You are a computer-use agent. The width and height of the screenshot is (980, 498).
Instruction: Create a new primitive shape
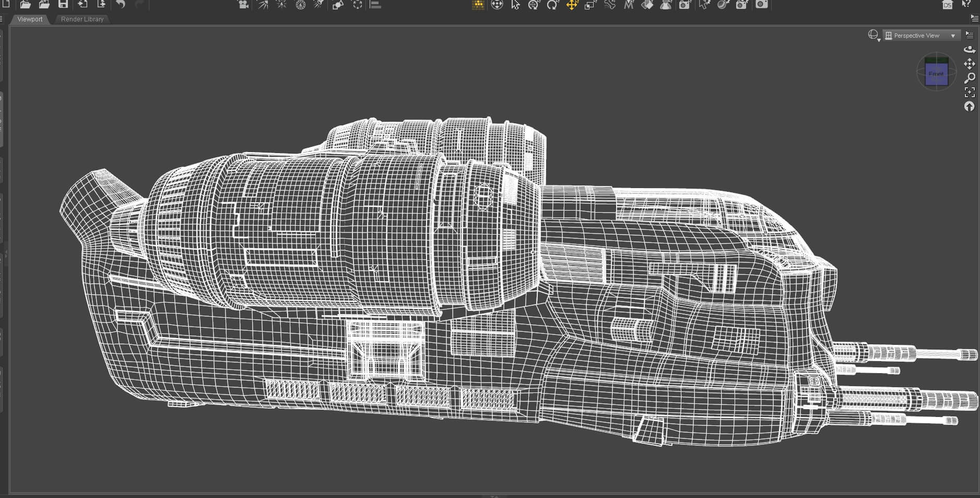(x=338, y=5)
